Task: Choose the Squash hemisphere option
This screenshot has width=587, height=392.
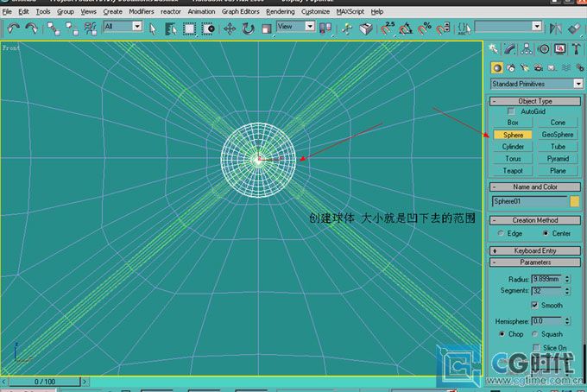Action: point(535,333)
